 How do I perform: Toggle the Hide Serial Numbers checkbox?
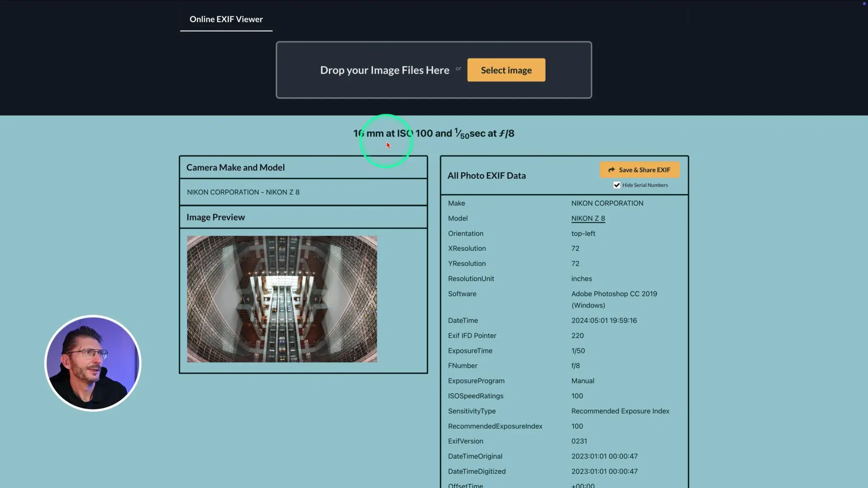(x=617, y=185)
